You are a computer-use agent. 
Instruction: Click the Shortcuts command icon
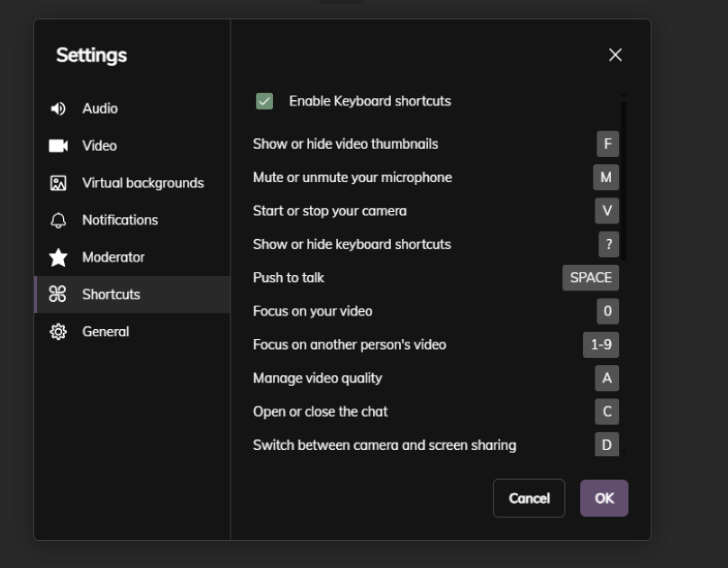coord(59,294)
